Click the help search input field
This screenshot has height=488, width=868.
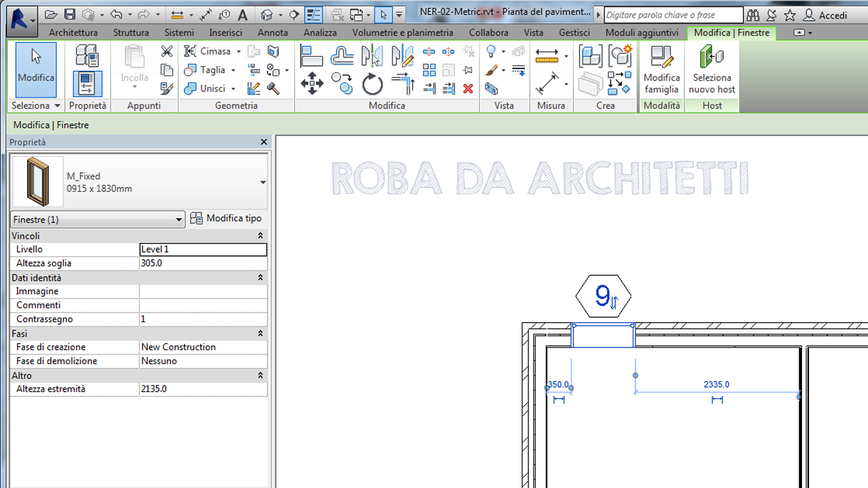point(674,15)
